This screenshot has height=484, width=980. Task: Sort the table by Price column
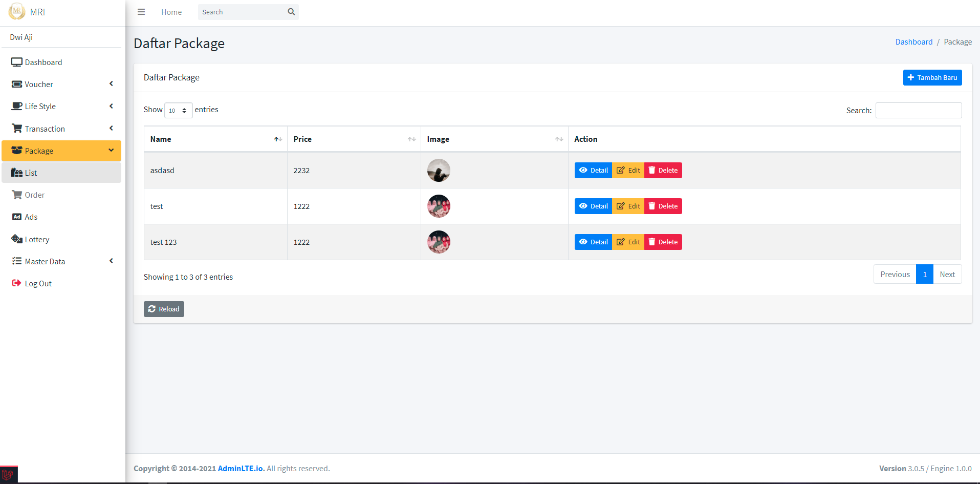coord(354,139)
